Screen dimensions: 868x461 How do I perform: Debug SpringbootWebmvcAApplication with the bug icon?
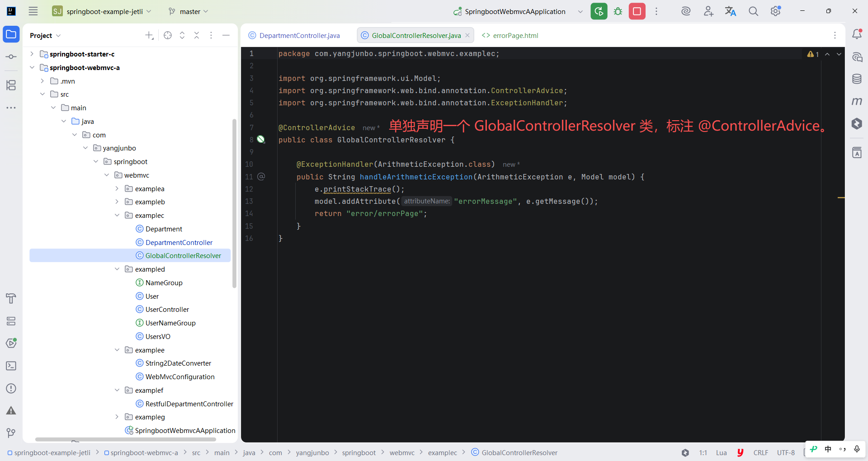tap(618, 11)
